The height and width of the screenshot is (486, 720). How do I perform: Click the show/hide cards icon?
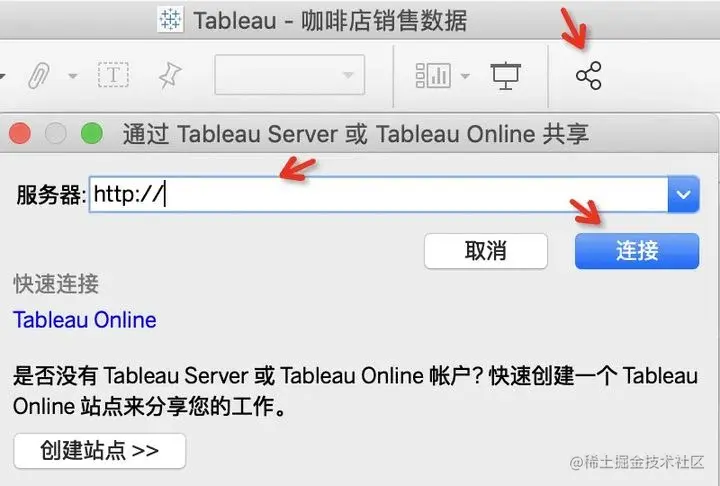pyautogui.click(x=433, y=75)
